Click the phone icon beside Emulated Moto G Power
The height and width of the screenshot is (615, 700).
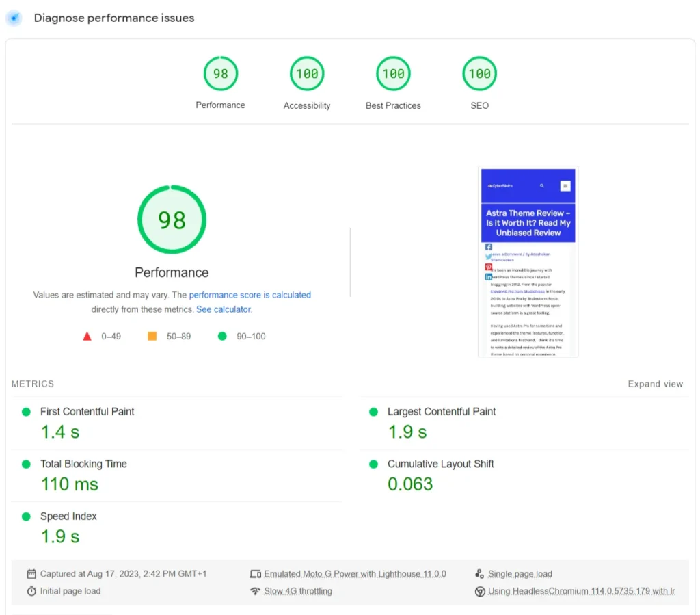[x=256, y=573]
